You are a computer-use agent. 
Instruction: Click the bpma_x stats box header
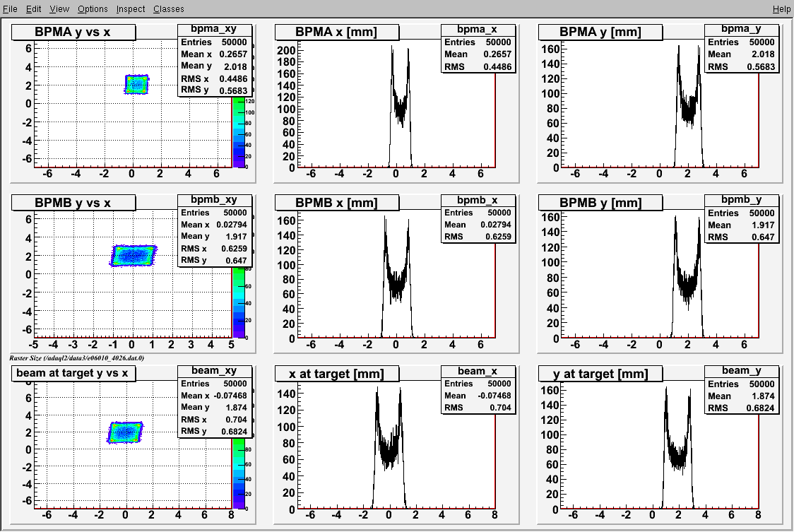[x=478, y=30]
